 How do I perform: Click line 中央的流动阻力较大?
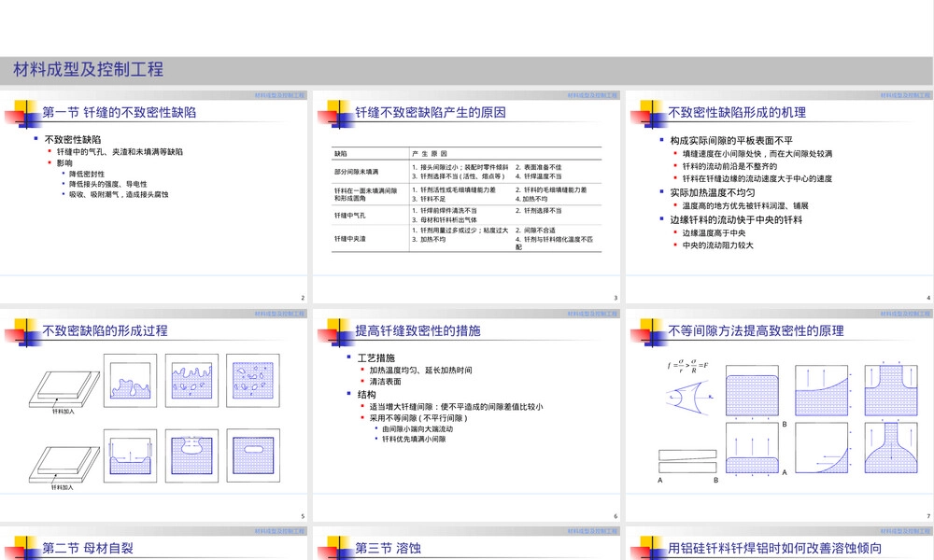717,245
